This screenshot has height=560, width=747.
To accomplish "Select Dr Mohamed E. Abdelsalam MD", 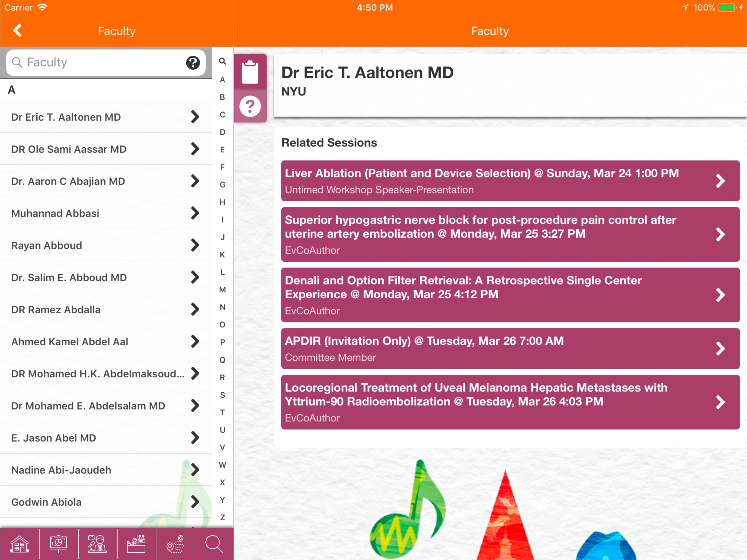I will tap(106, 406).
